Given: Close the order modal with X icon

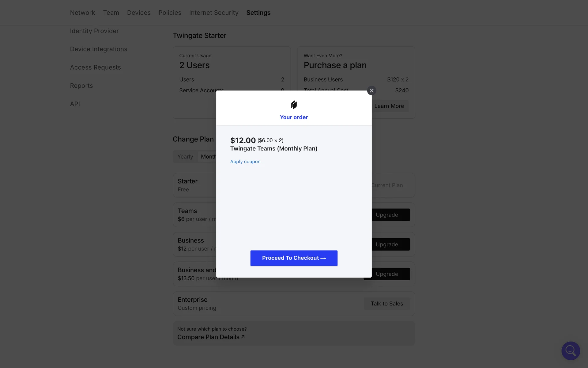Looking at the screenshot, I should tap(371, 90).
